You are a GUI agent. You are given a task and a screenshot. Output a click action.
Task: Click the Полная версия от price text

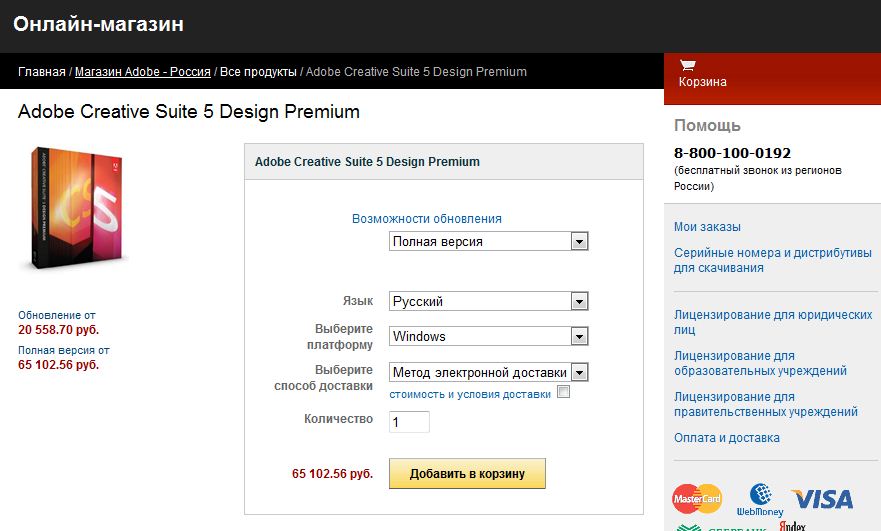(x=63, y=350)
